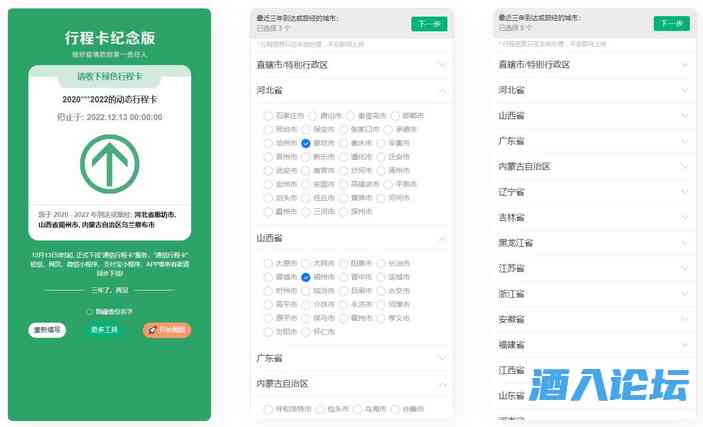
Task: Click the 更多工具 button
Action: click(105, 329)
